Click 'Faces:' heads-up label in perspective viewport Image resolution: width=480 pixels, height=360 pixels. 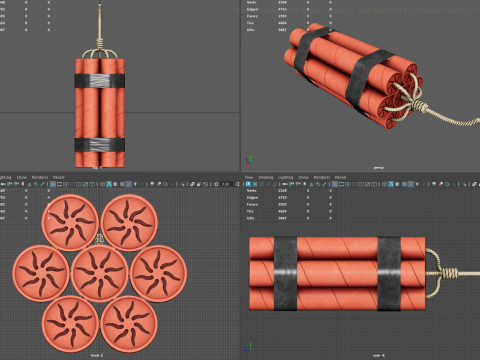[x=252, y=16]
